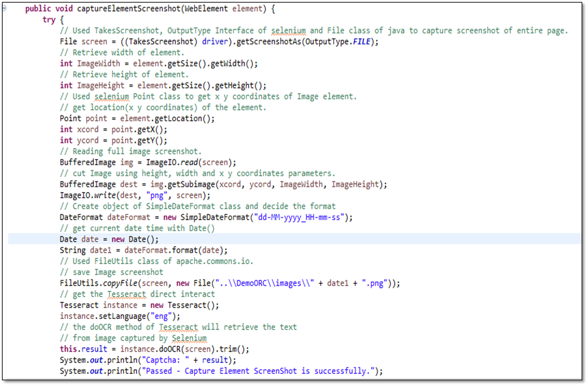Click the comment '// Retrieve width of element.'
The image size is (588, 386).
click(122, 52)
